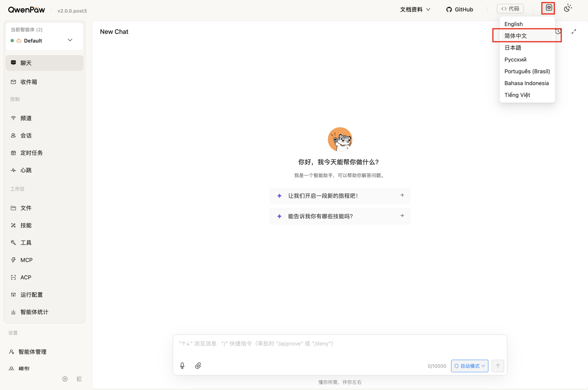Click the 工具 wrench icon
The height and width of the screenshot is (390, 588).
point(13,243)
